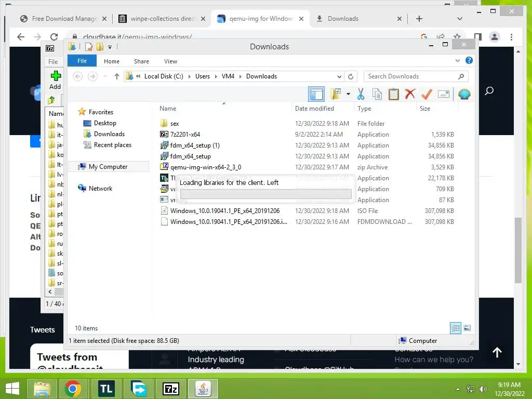Open recent locations dropdown arrow
Screen dimensions: 532x399
coord(105,76)
